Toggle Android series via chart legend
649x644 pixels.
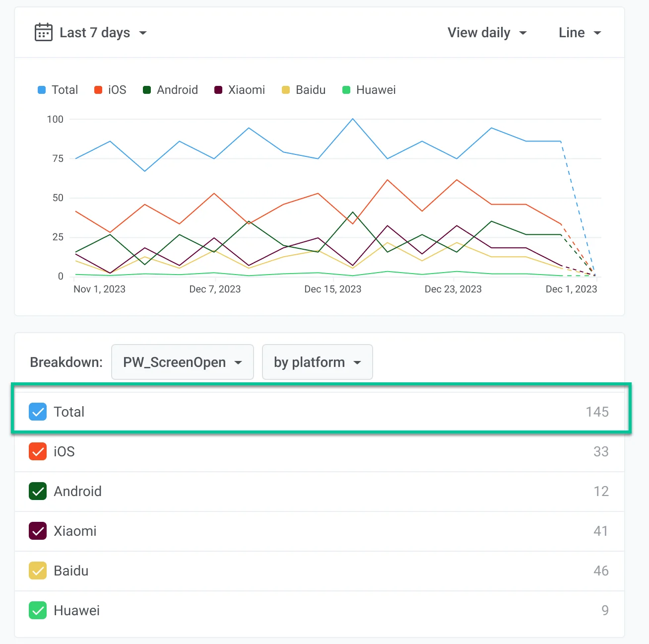[x=147, y=90]
